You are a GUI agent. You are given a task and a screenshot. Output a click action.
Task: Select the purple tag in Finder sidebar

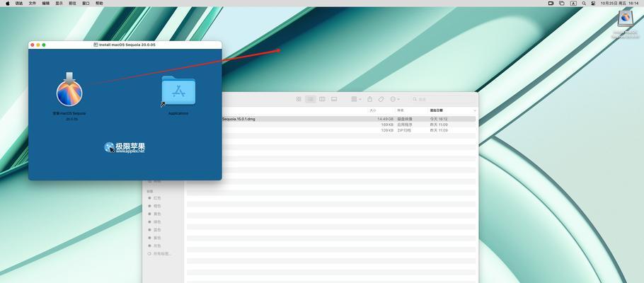pos(155,238)
